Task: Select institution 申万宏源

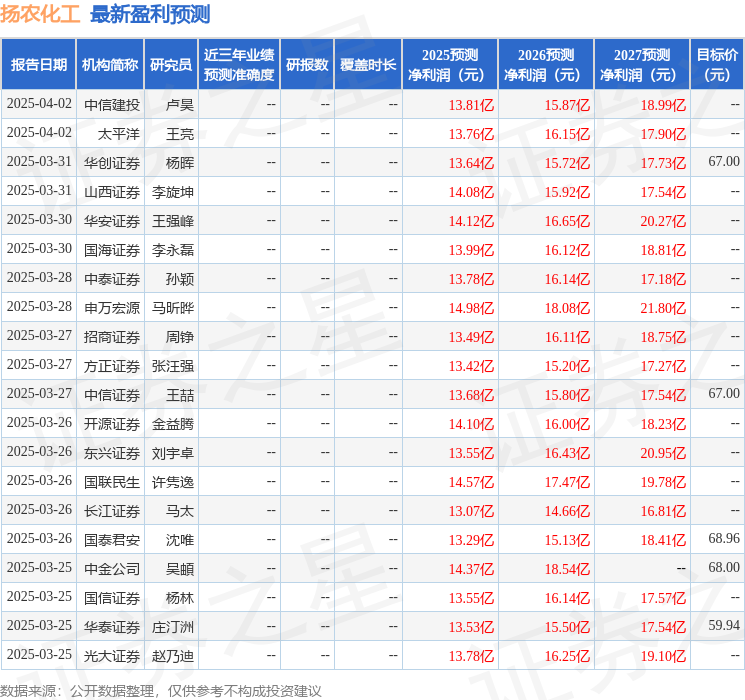Action: [112, 307]
